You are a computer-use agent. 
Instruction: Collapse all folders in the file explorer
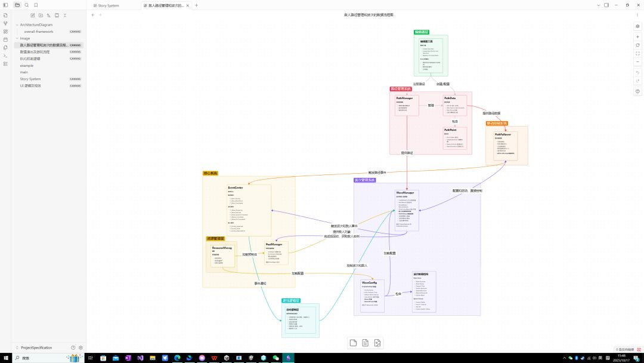pyautogui.click(x=65, y=15)
